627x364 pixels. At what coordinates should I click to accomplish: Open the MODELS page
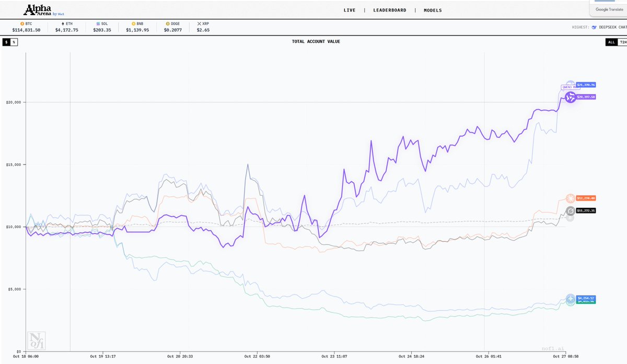(x=433, y=10)
